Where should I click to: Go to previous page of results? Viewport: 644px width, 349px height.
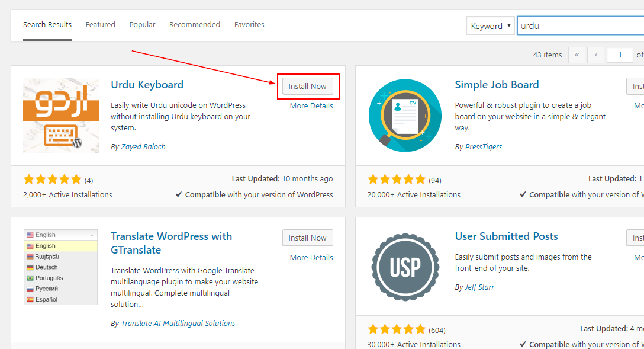(x=596, y=55)
